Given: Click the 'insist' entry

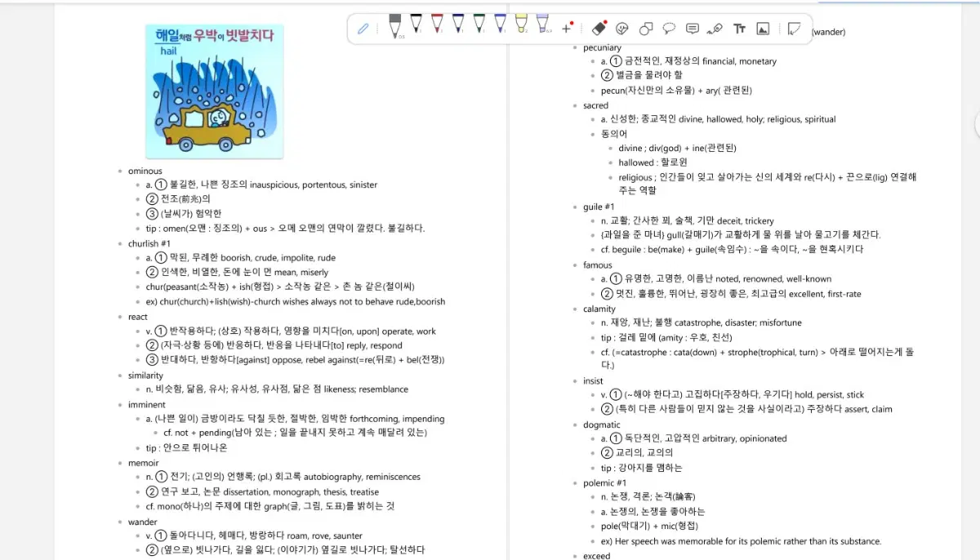Looking at the screenshot, I should coord(594,381).
